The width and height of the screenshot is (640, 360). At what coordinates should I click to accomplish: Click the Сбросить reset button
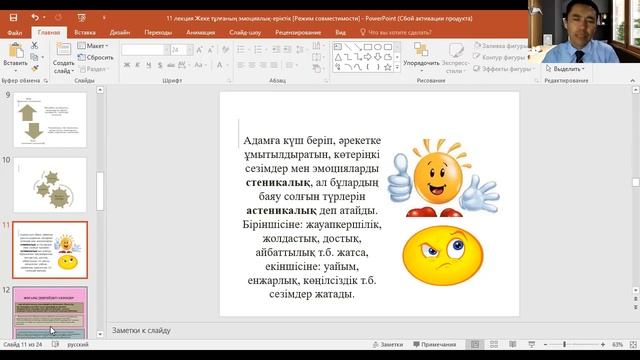pos(96,57)
